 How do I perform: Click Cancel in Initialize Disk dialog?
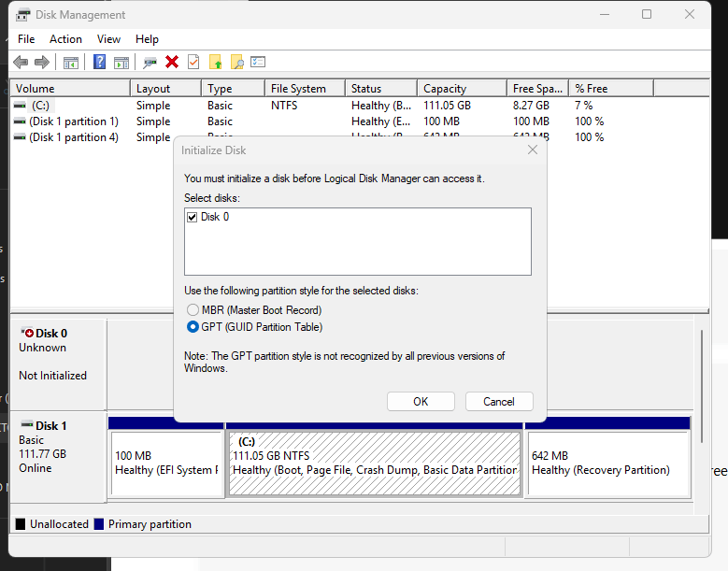click(499, 402)
